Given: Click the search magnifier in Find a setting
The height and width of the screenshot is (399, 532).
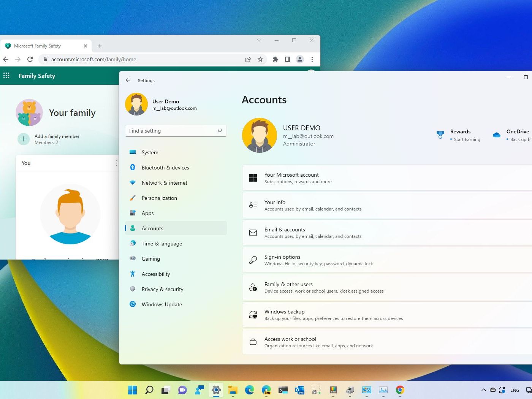Looking at the screenshot, I should 220,131.
